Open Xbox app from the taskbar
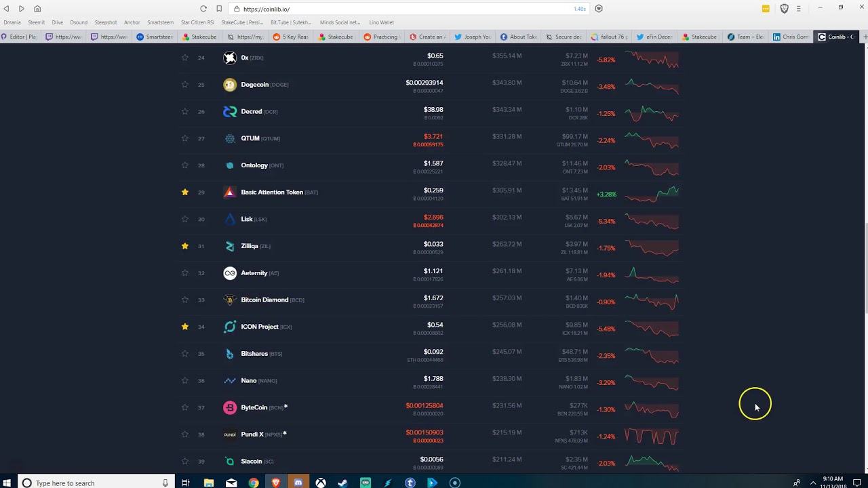The image size is (868, 488). [321, 483]
